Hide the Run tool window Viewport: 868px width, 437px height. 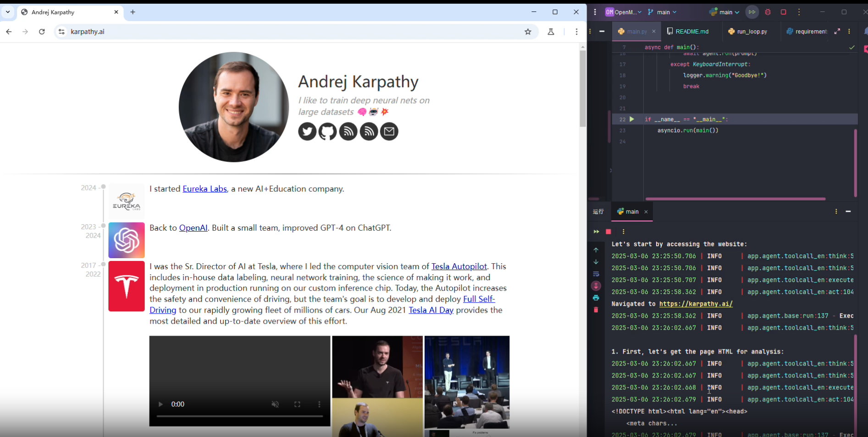point(848,211)
